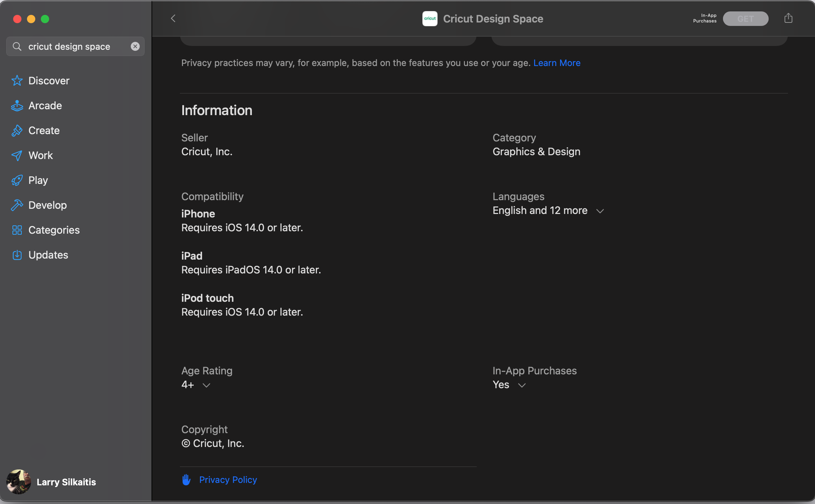Switch to the Updates section
This screenshot has width=815, height=504.
tap(48, 255)
